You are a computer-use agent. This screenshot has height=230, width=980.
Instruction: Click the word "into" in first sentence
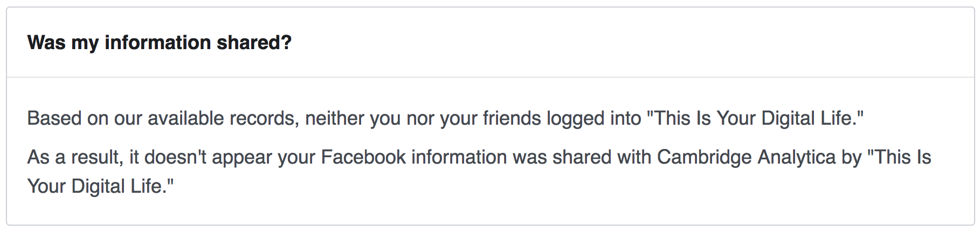pyautogui.click(x=625, y=118)
